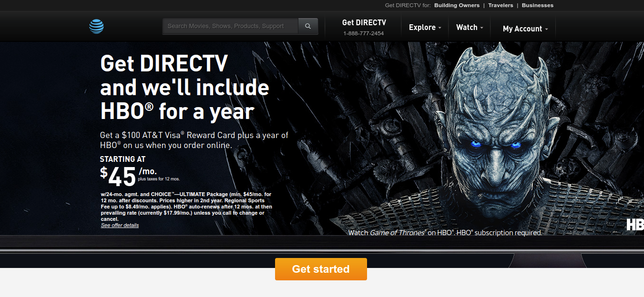
Task: Click the Watch Game of Thrones on HBO caption
Action: [x=445, y=233]
